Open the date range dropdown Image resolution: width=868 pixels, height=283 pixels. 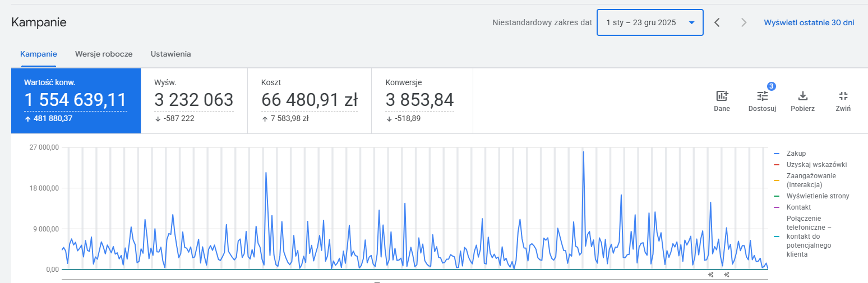(650, 22)
